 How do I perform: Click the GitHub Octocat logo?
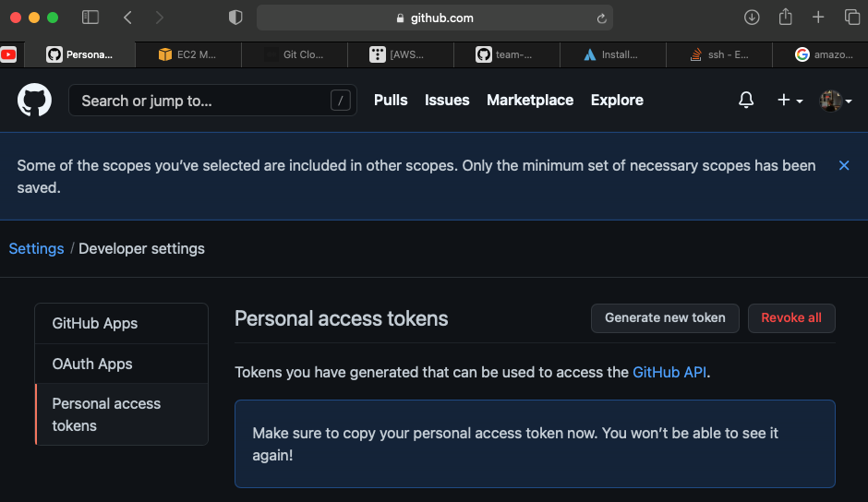[34, 101]
